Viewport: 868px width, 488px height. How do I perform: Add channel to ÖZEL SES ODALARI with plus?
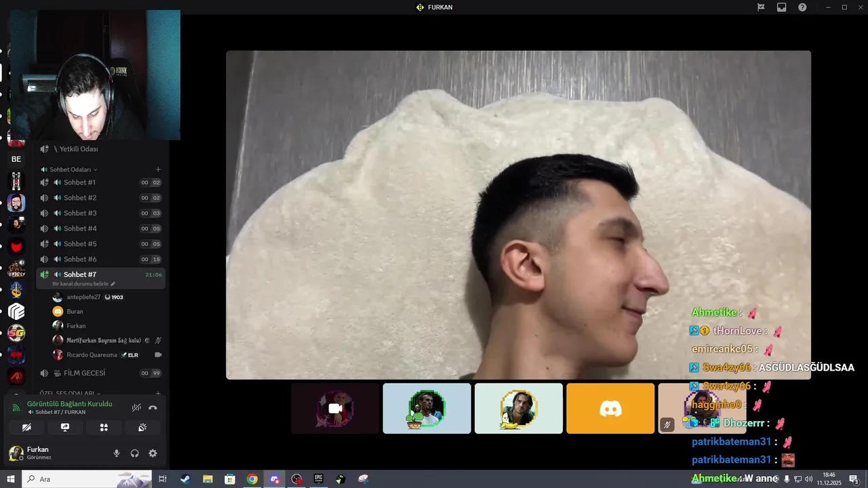(158, 393)
